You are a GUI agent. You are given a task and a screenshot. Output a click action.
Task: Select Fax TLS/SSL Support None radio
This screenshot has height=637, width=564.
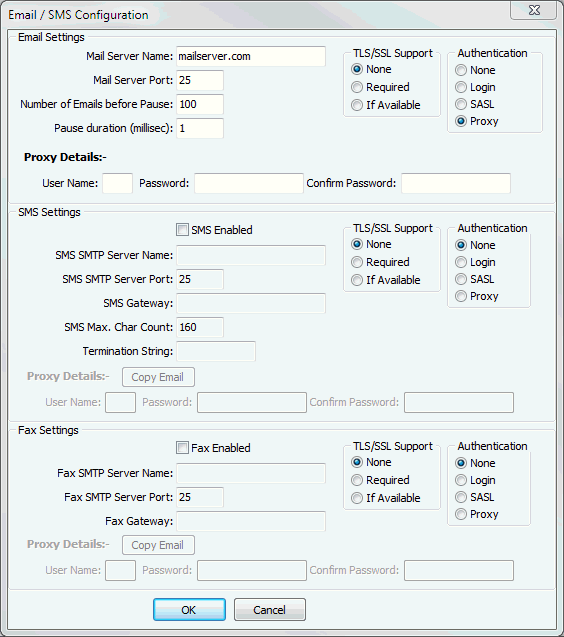[357, 462]
